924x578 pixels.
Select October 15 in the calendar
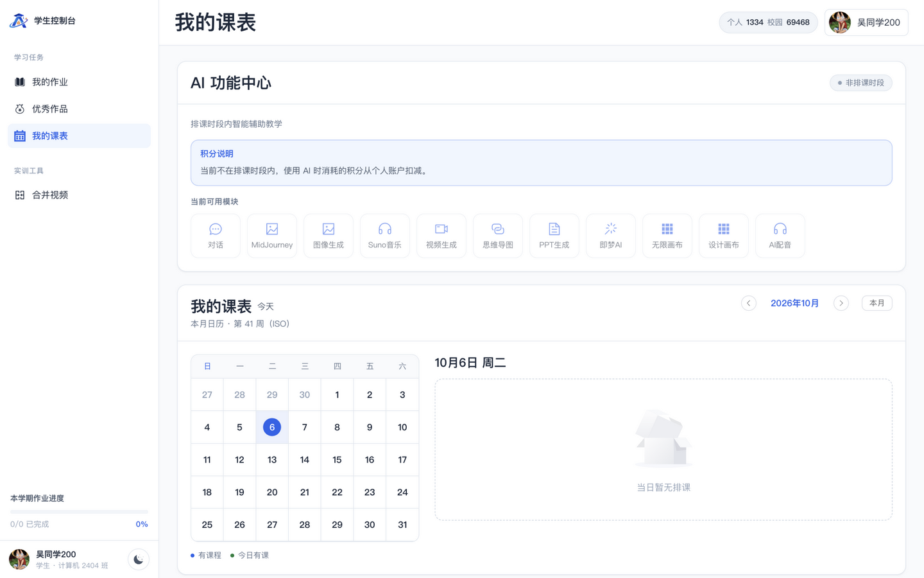[x=337, y=460]
